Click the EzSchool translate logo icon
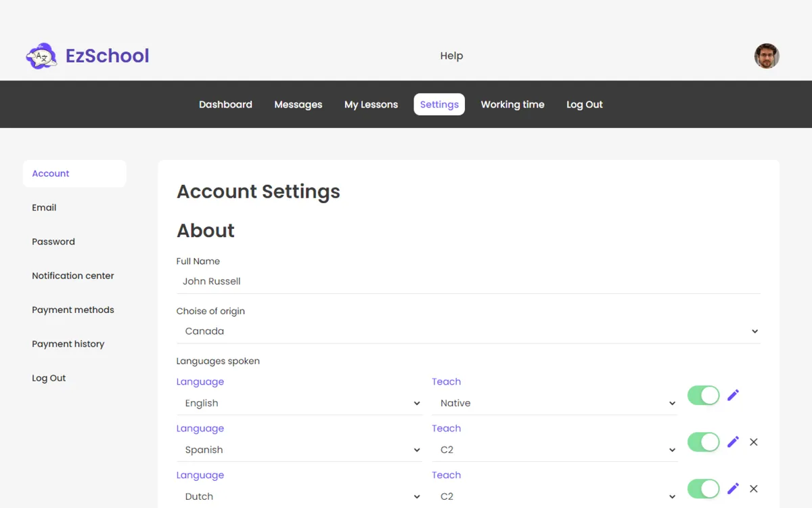This screenshot has height=508, width=812. [41, 56]
